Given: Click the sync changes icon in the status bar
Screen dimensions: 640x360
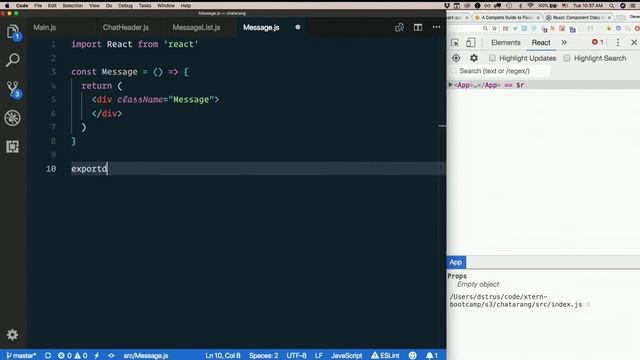Looking at the screenshot, I should pyautogui.click(x=48, y=356).
